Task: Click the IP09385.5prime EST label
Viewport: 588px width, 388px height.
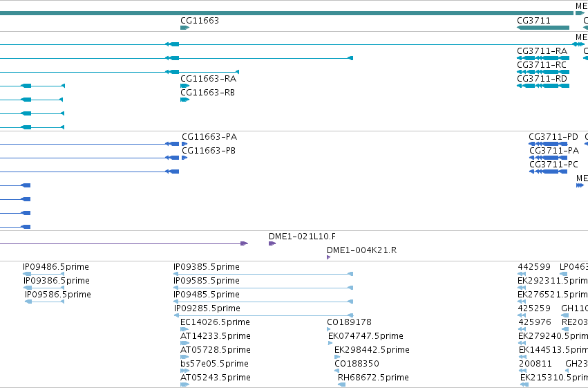Action: coord(207,267)
